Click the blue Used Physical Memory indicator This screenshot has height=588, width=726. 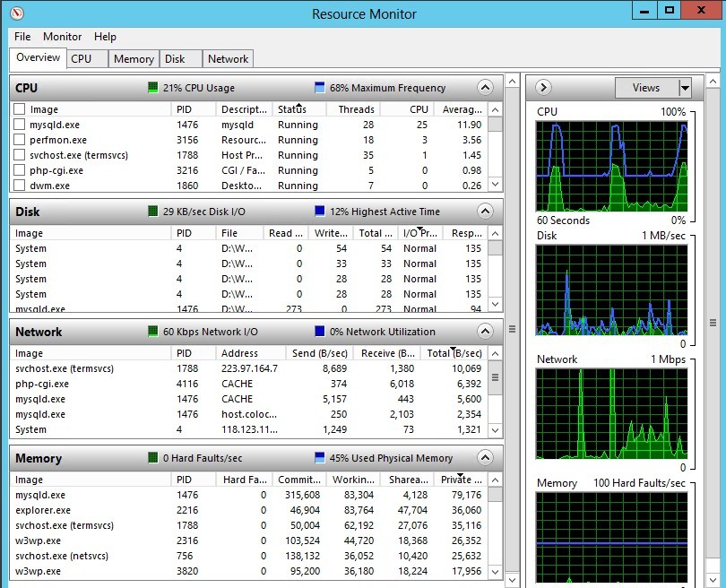coord(319,457)
